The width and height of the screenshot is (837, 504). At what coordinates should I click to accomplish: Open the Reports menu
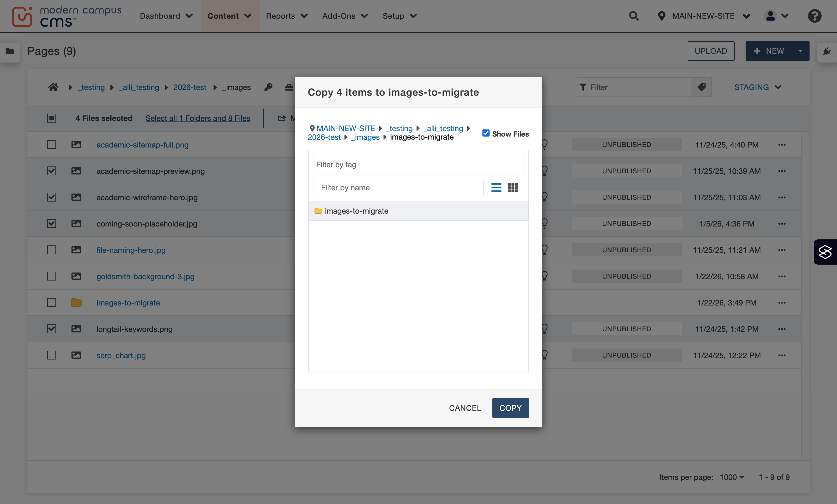click(286, 16)
